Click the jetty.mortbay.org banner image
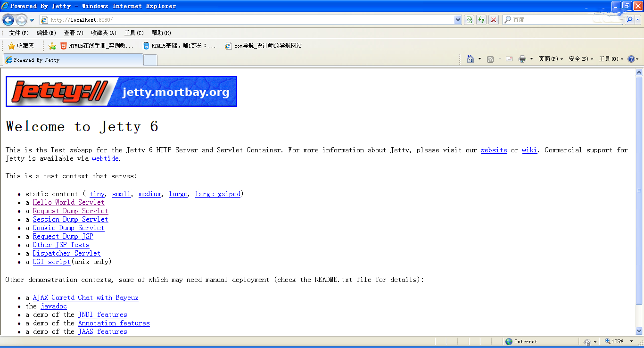This screenshot has height=348, width=644. tap(121, 91)
